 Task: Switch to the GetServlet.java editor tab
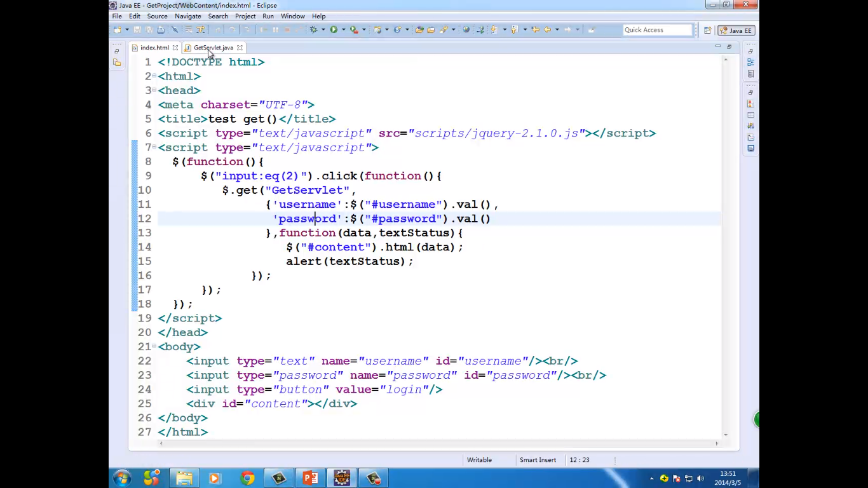(214, 48)
